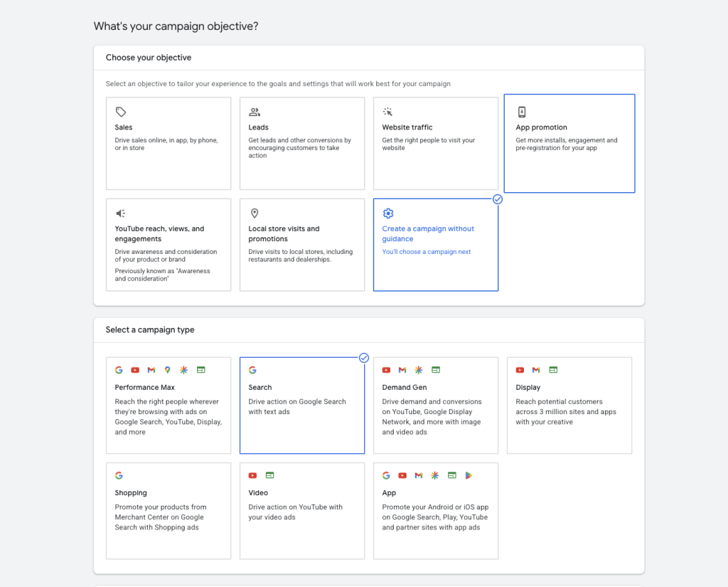This screenshot has height=587, width=728.
Task: Click the Google logo on Shopping card
Action: (119, 475)
